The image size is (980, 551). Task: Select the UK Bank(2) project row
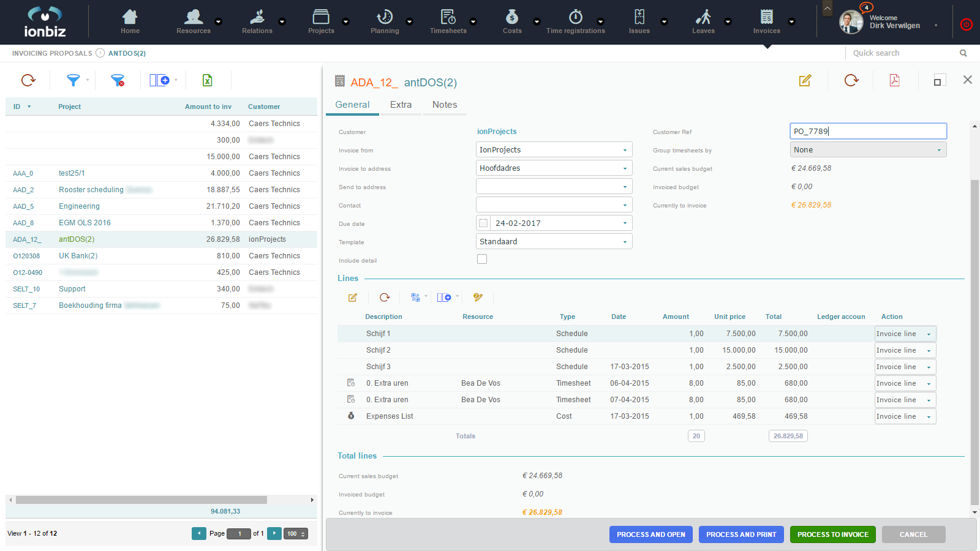[x=161, y=256]
